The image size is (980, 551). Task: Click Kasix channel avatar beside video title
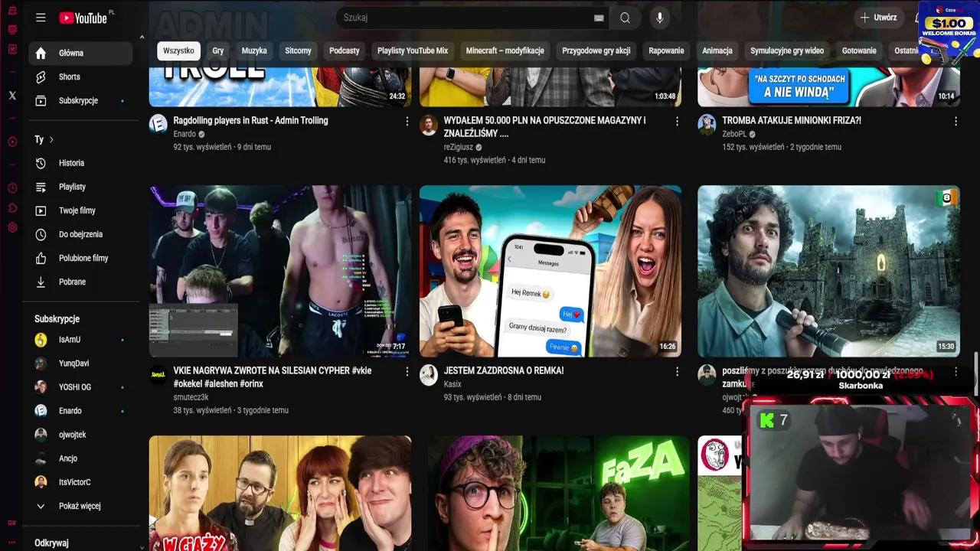click(x=429, y=374)
